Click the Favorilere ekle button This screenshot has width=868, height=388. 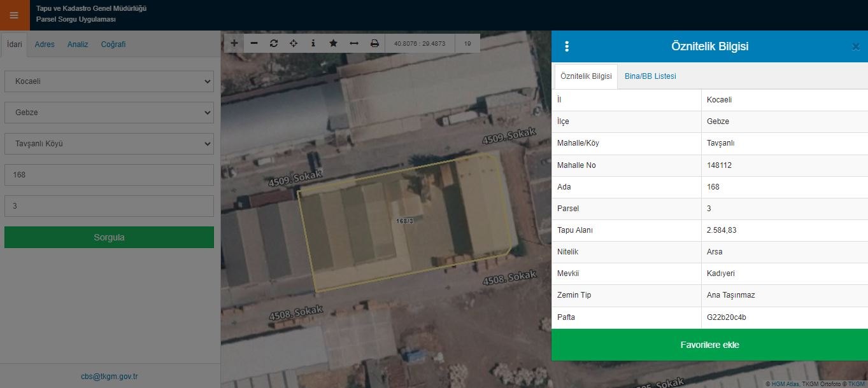click(x=709, y=345)
